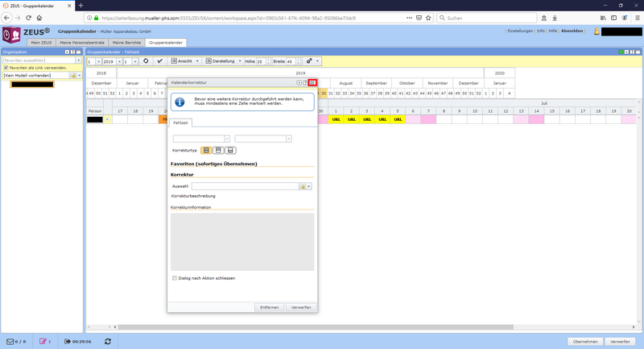
Task: Click the checkmark apply icon in toolbar
Action: 160,61
